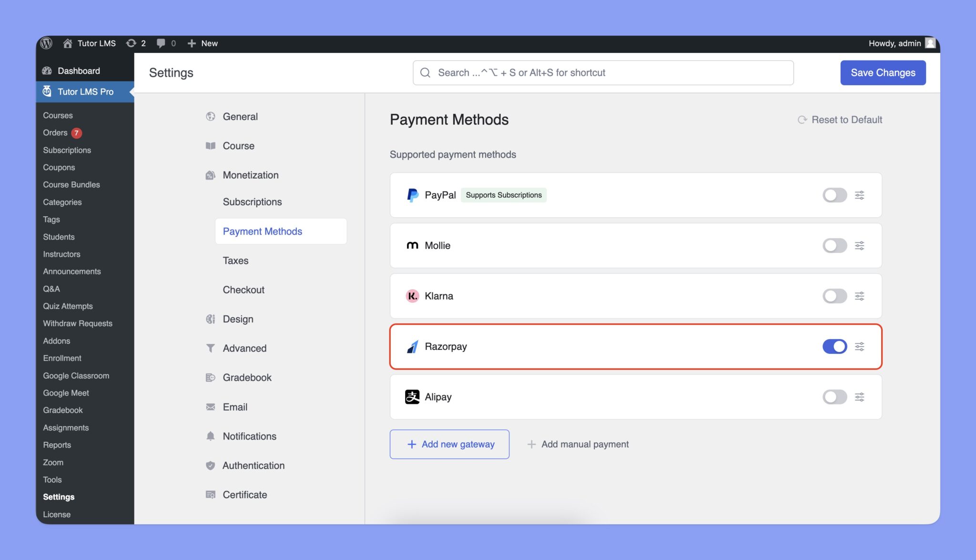976x560 pixels.
Task: Open Mollie gateway configuration sliders icon
Action: [859, 245]
